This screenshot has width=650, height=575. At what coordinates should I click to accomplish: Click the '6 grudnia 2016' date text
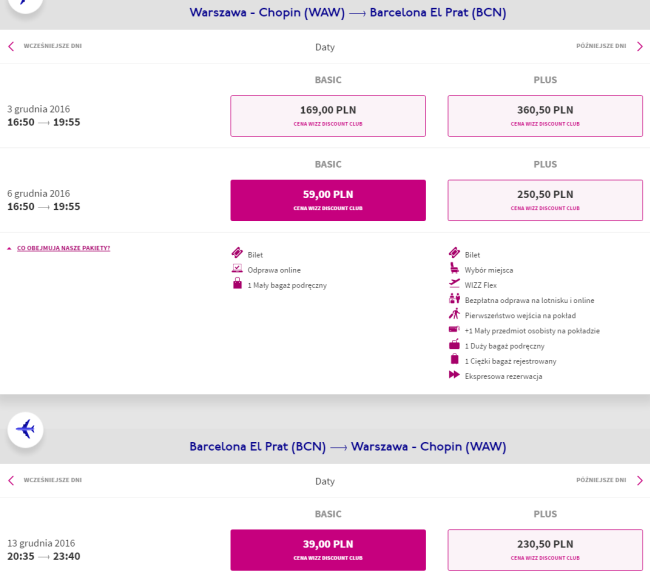(x=39, y=194)
